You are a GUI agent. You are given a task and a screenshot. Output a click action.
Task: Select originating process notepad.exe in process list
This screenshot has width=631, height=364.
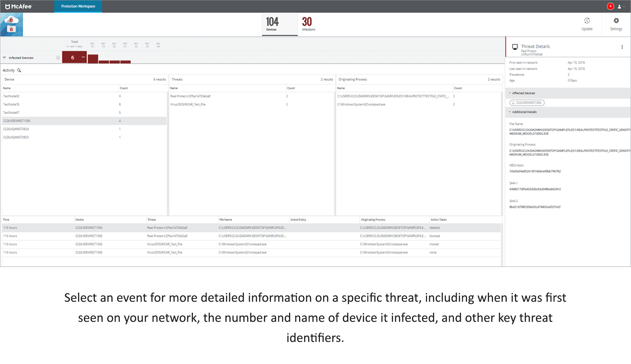(x=418, y=104)
